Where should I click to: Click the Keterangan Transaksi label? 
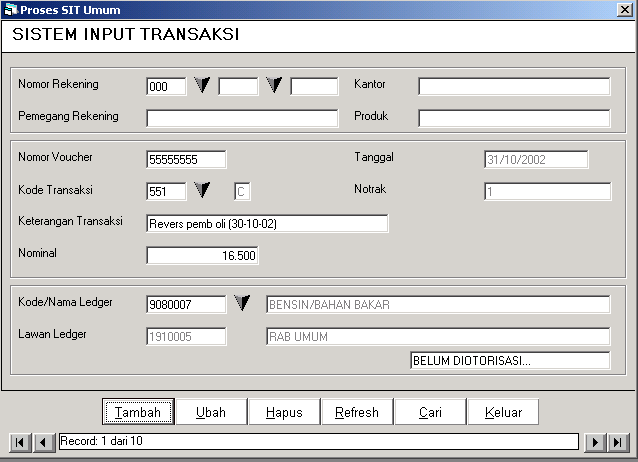(70, 221)
